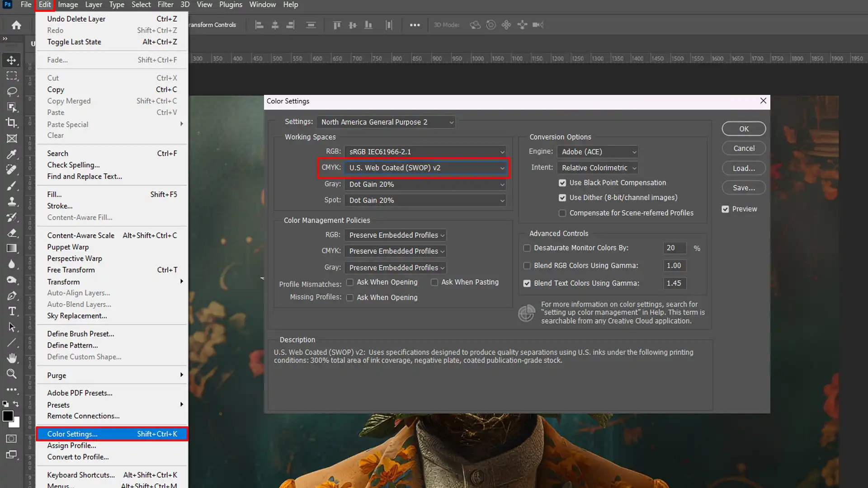This screenshot has width=868, height=488.
Task: Select the Lasso tool
Action: 12,91
